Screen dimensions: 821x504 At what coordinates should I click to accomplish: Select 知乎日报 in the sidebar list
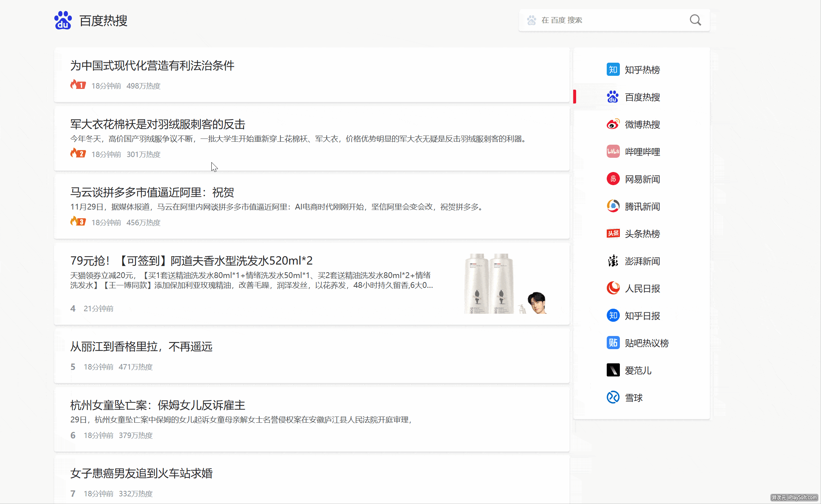tap(642, 316)
